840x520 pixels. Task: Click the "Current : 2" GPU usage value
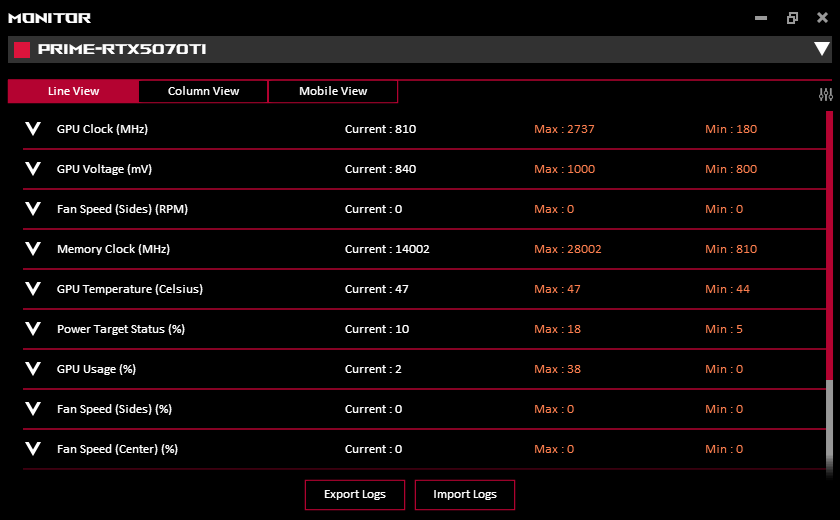(x=373, y=369)
